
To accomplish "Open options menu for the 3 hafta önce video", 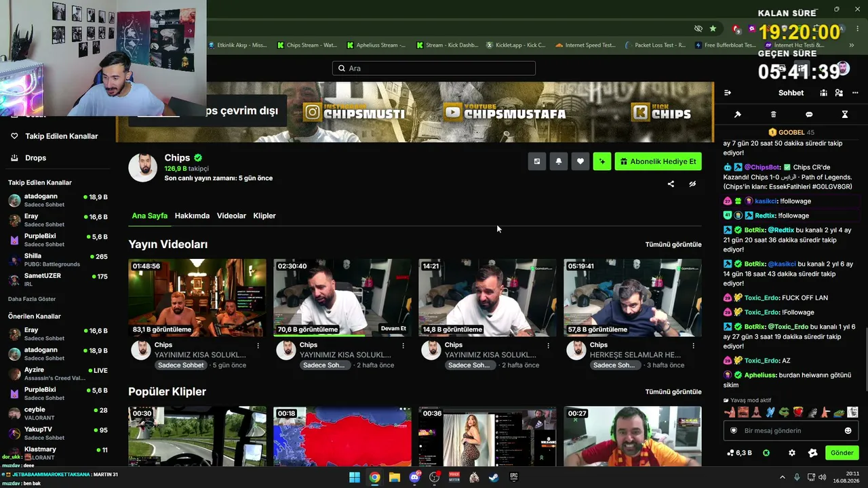I will pos(693,346).
